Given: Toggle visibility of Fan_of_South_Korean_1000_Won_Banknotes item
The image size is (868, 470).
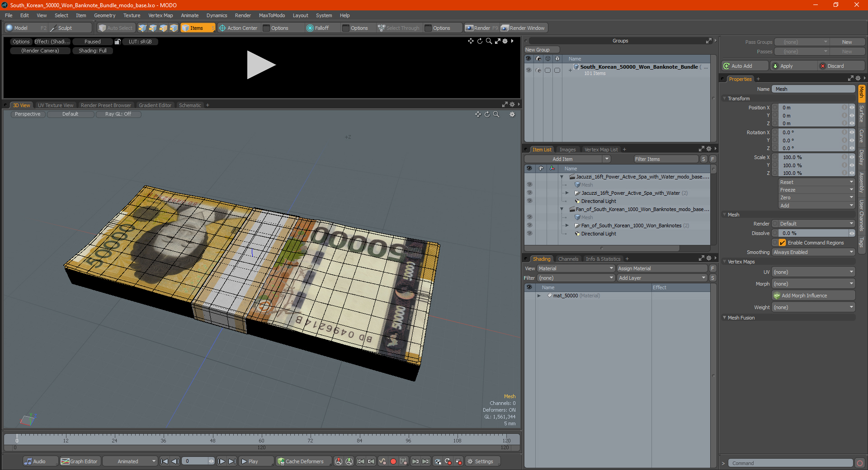Looking at the screenshot, I should [529, 226].
